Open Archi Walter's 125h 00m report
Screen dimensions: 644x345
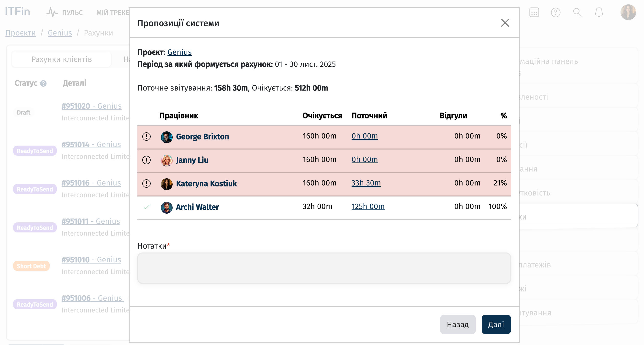coord(368,207)
